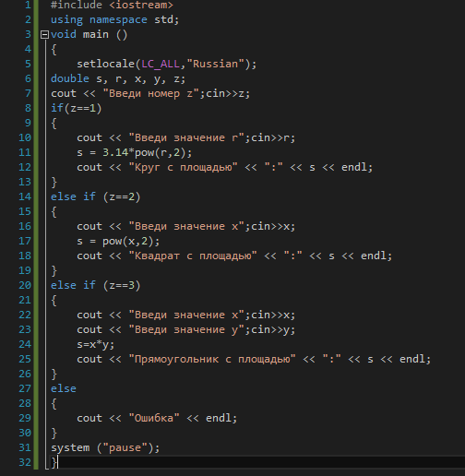This screenshot has width=465, height=476.
Task: Click the "Квадрат с площадью" string
Action: 193,256
